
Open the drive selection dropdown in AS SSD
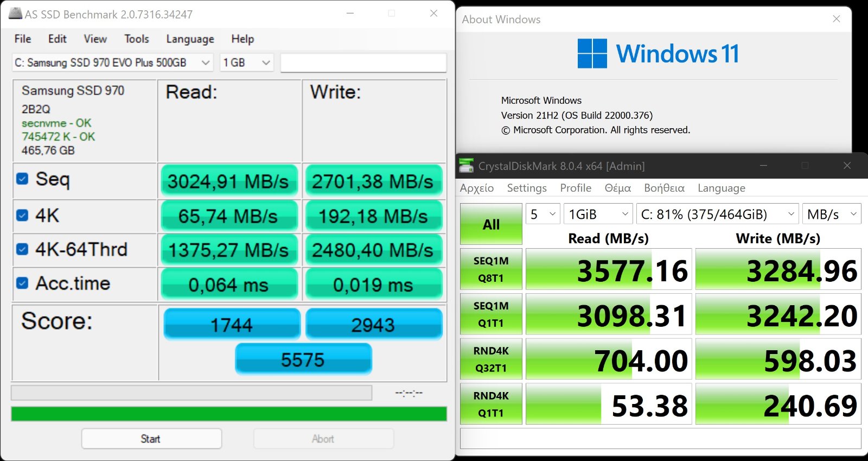click(x=112, y=62)
